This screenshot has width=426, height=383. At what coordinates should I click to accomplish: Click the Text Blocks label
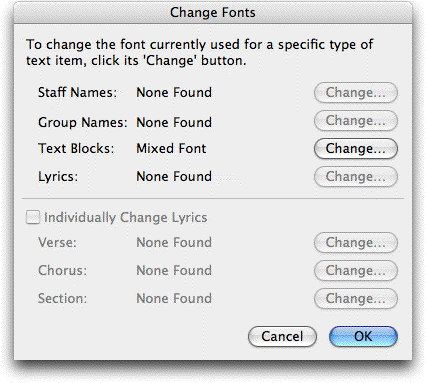(76, 148)
